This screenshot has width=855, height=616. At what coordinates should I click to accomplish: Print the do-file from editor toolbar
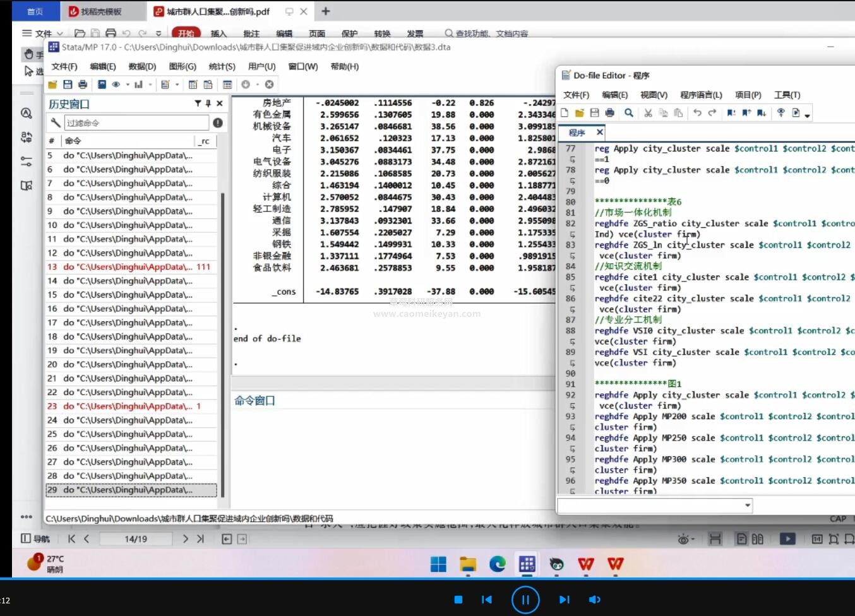point(609,113)
